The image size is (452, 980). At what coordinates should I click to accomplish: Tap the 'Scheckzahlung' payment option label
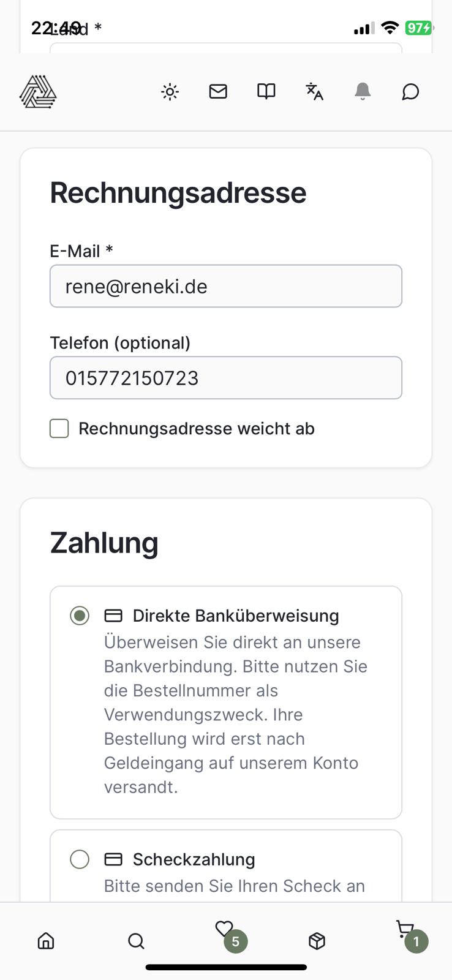tap(194, 859)
